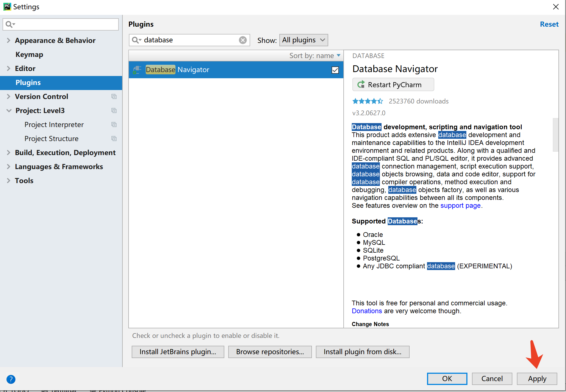
Task: Click Browse repositories button
Action: click(x=270, y=352)
